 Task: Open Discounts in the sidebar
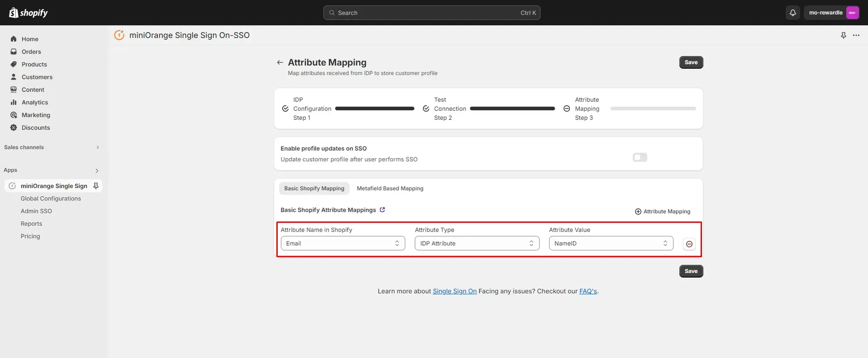pos(36,127)
